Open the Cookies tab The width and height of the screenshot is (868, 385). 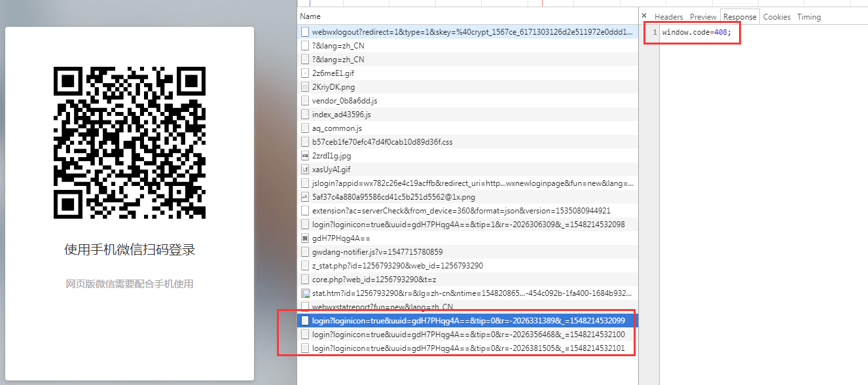(777, 17)
